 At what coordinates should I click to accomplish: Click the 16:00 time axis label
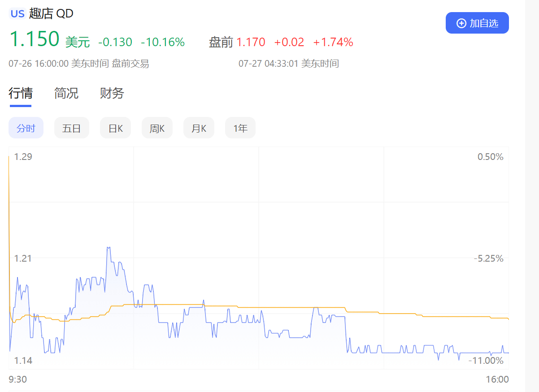pyautogui.click(x=497, y=380)
